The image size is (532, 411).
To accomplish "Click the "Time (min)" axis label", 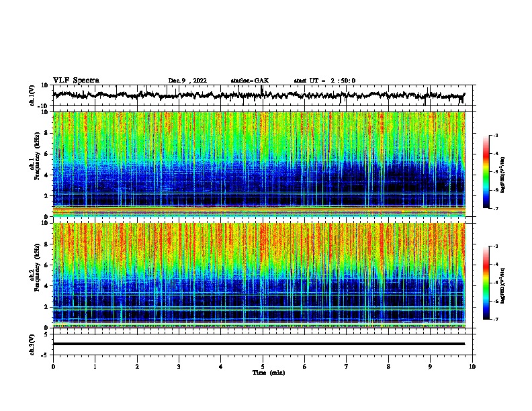I will (269, 373).
